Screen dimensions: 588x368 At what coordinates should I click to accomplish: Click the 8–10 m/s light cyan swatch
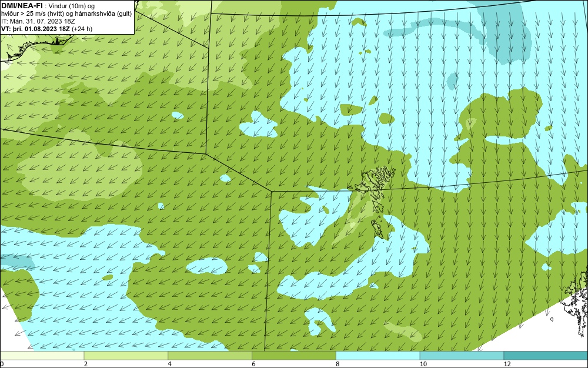(378, 356)
